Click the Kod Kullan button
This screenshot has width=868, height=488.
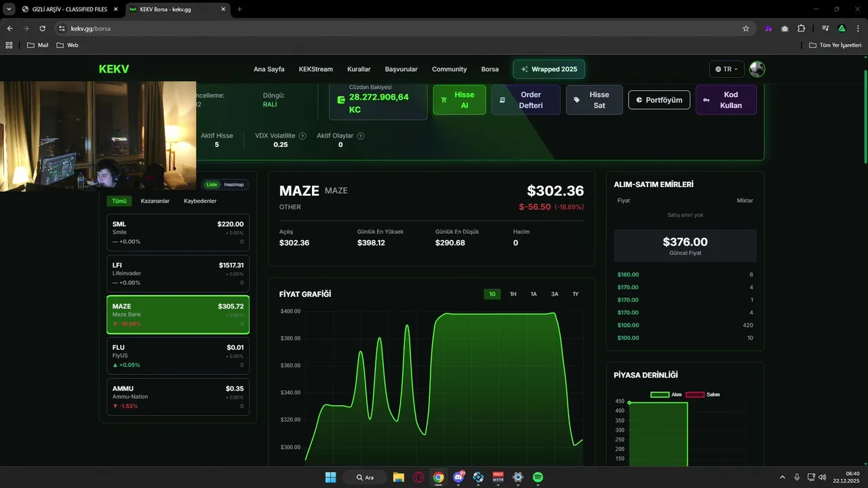click(x=726, y=100)
